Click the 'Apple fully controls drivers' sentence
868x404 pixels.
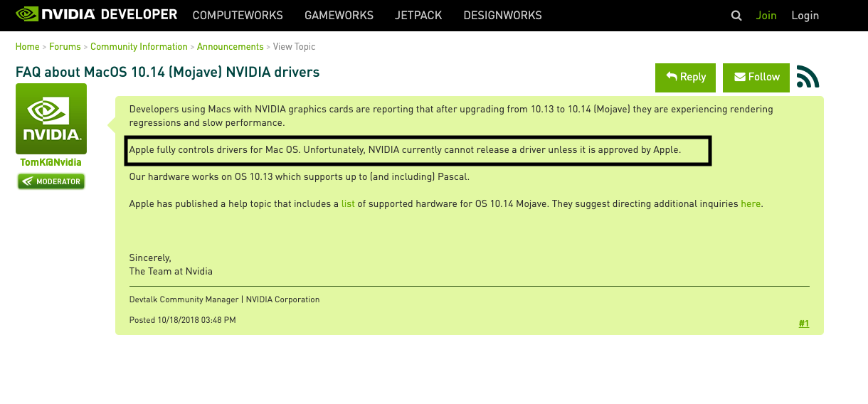(x=405, y=150)
